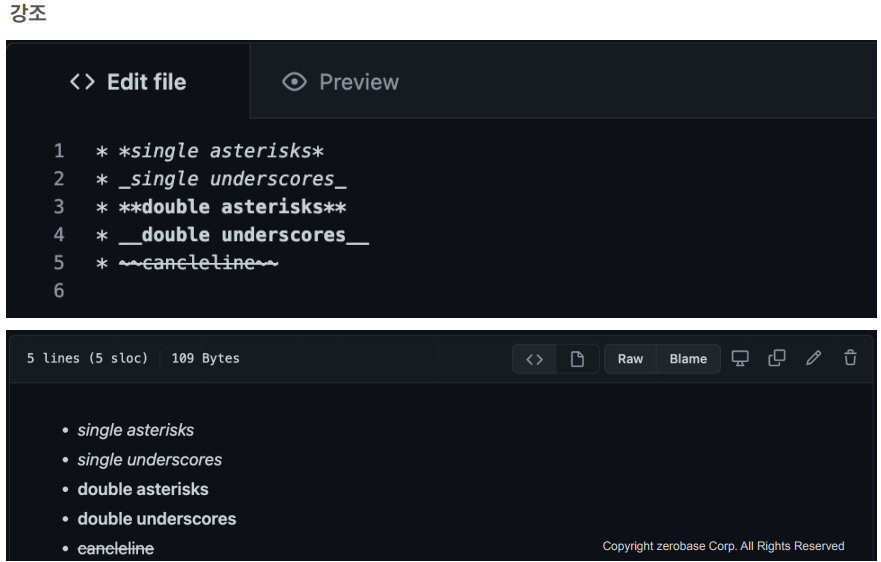This screenshot has height=562, width=881.
Task: Click the '~~cancleline~~' code line
Action: click(x=187, y=262)
